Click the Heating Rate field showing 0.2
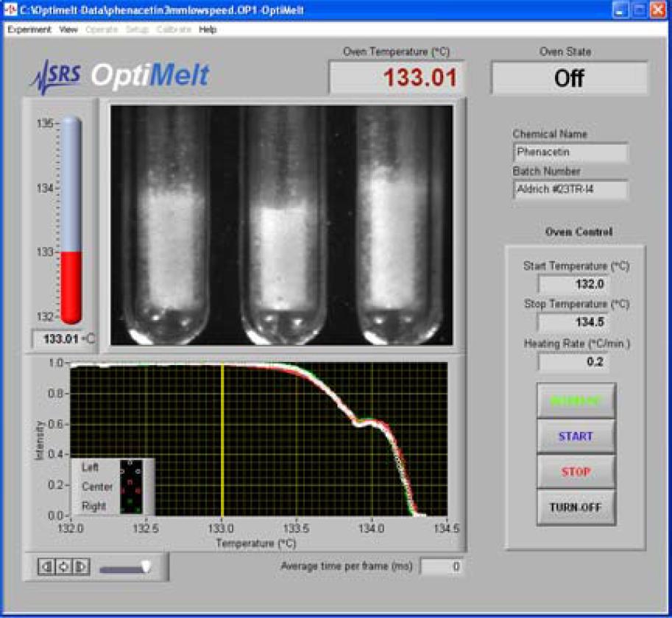 click(x=573, y=362)
